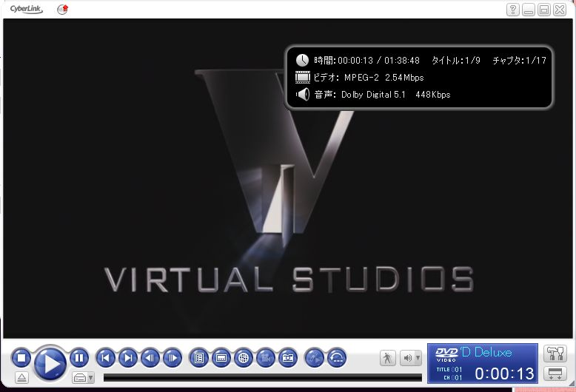The width and height of the screenshot is (576, 392).
Task: Click the film strip icon in overlay
Action: coord(303,78)
